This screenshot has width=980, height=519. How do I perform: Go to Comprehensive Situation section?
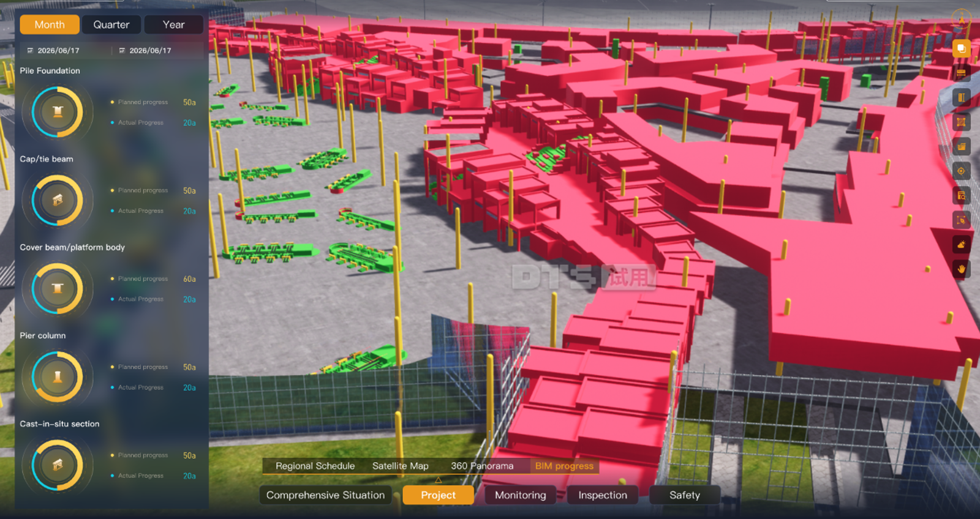[325, 495]
